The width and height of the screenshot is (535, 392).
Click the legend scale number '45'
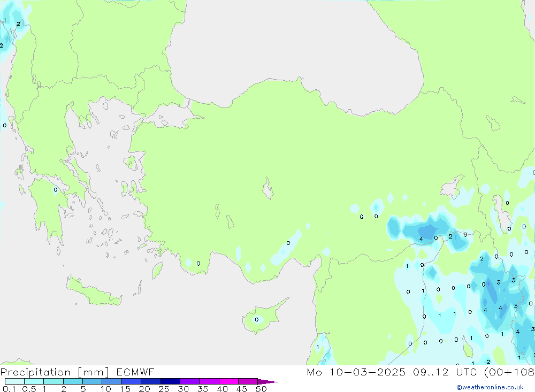click(242, 389)
